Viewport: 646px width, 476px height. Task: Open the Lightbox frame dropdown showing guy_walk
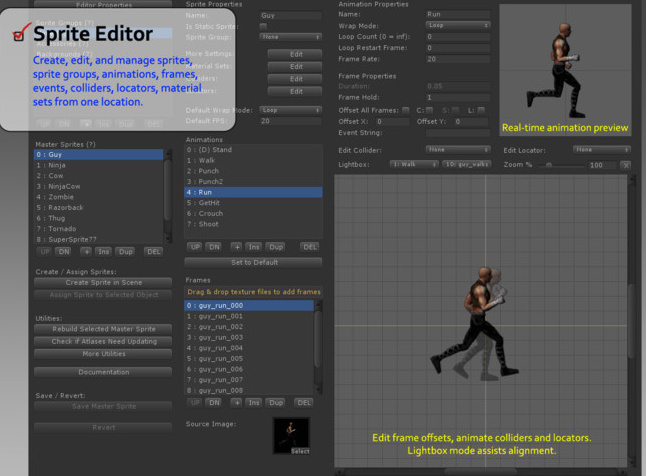coord(467,164)
